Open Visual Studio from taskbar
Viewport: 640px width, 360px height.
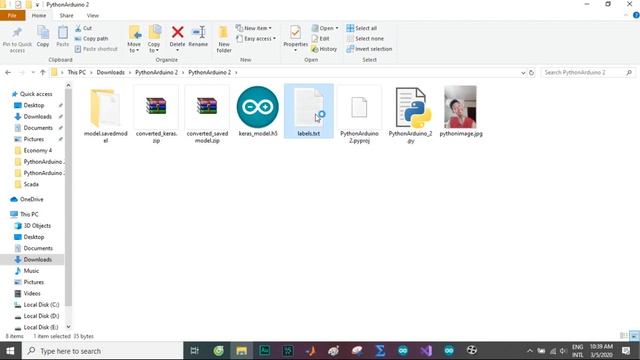tap(426, 351)
